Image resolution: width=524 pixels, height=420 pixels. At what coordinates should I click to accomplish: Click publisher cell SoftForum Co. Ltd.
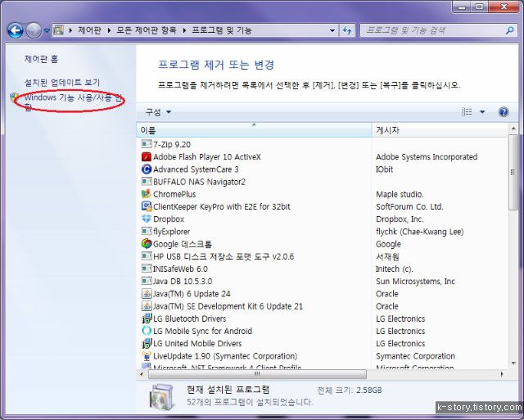409,206
